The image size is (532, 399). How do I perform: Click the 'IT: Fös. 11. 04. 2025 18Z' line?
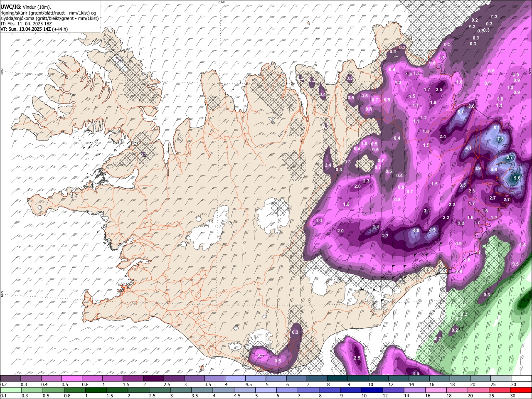click(26, 24)
